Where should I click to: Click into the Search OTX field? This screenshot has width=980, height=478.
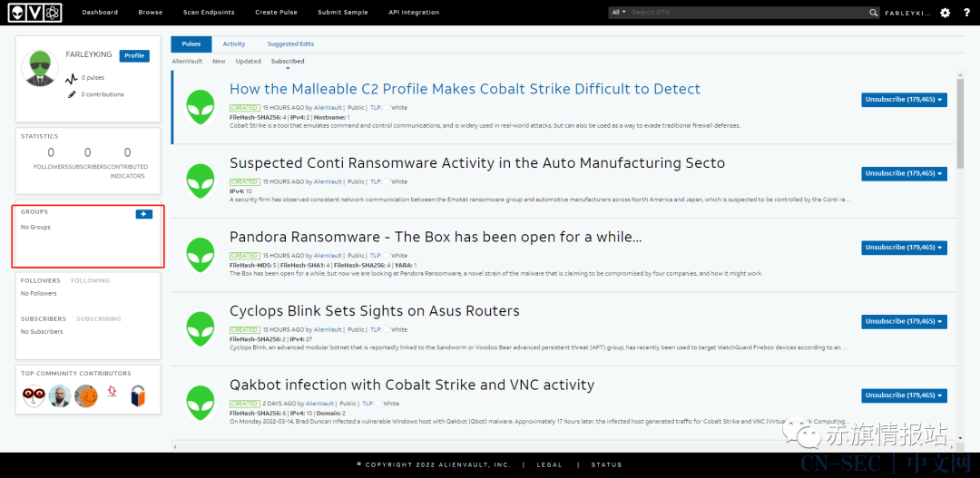[x=749, y=13]
